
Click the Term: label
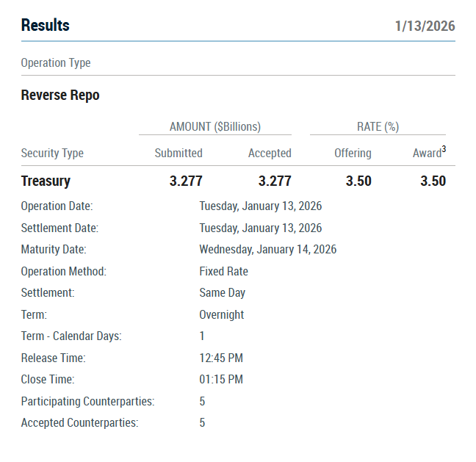34,315
